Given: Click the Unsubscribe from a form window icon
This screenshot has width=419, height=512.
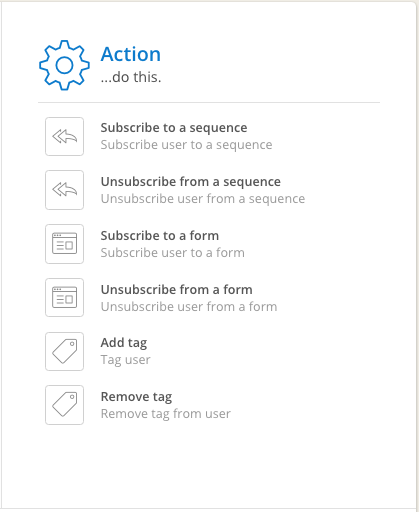Looking at the screenshot, I should tap(64, 298).
